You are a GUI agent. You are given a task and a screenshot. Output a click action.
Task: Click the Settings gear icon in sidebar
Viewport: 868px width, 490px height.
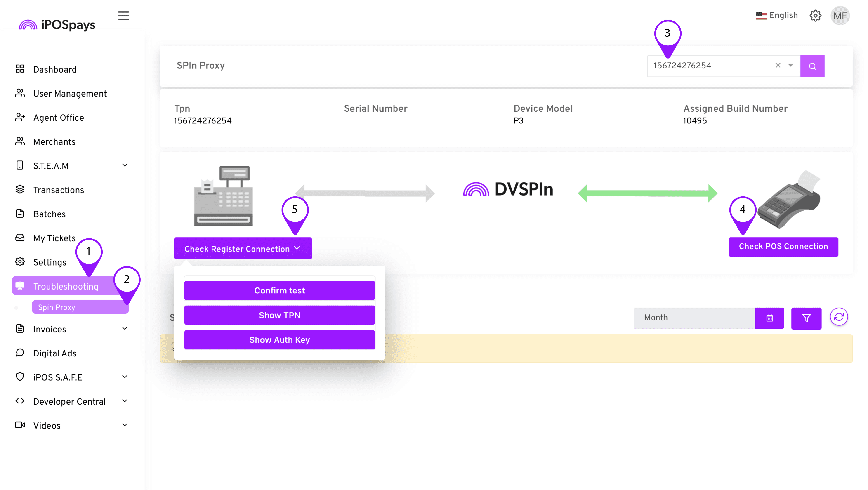click(x=20, y=262)
